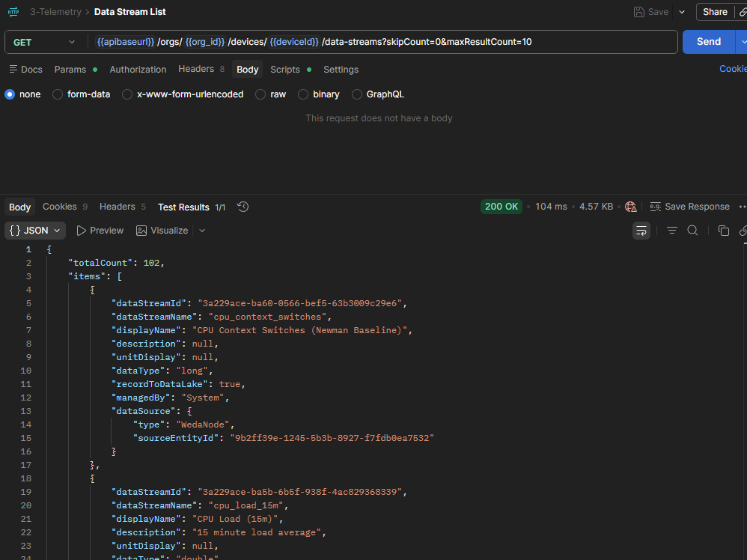Open the Test Results tab

tap(192, 207)
